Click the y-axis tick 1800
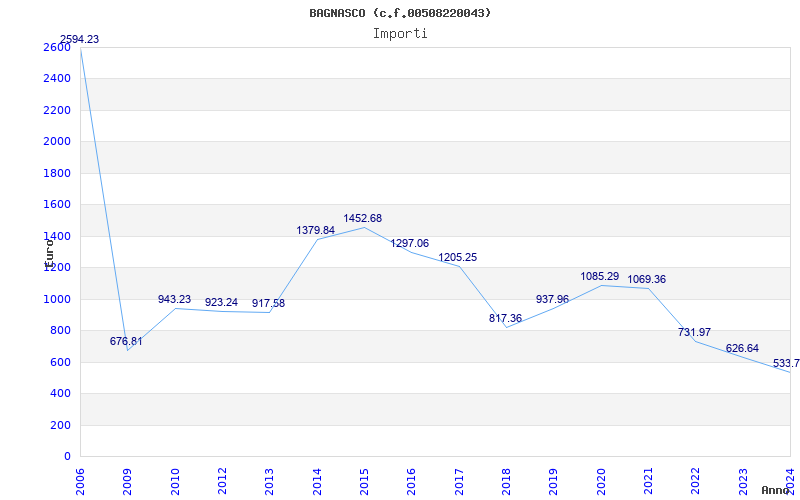The image size is (800, 500). [57, 173]
